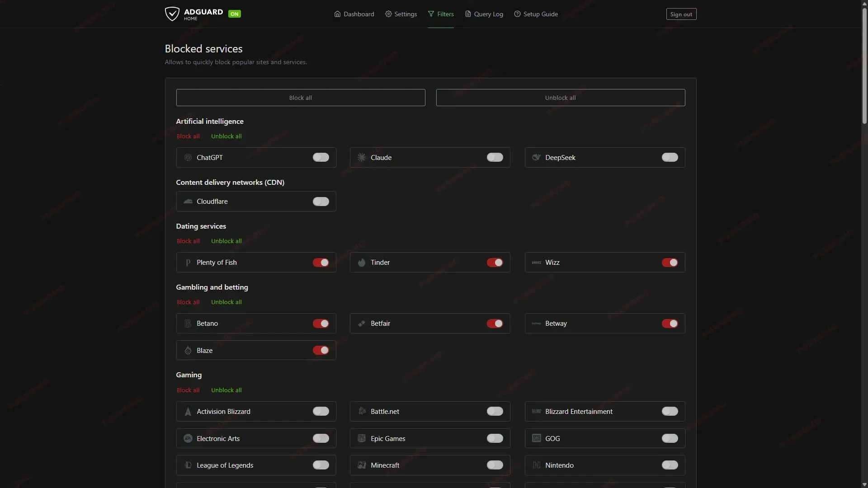Block all Gambling and betting services

click(188, 302)
